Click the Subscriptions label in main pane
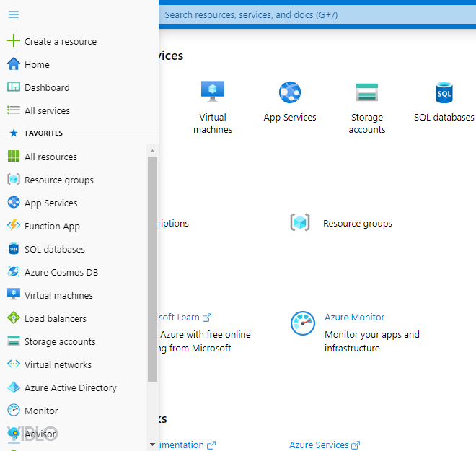 click(174, 223)
